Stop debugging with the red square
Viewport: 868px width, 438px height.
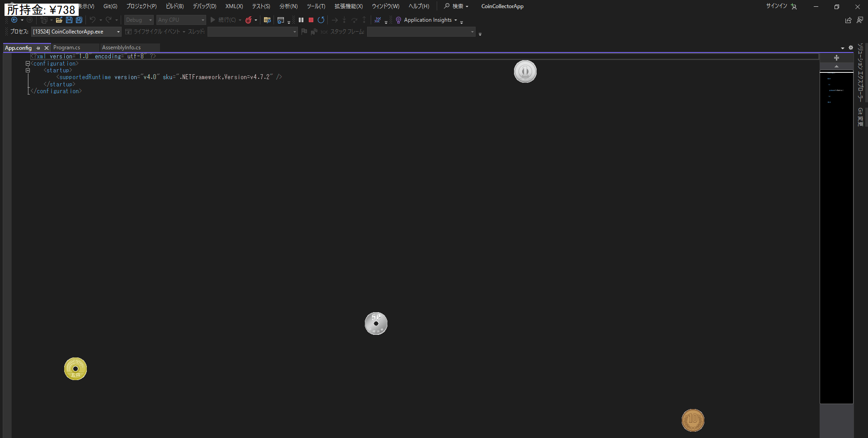311,20
